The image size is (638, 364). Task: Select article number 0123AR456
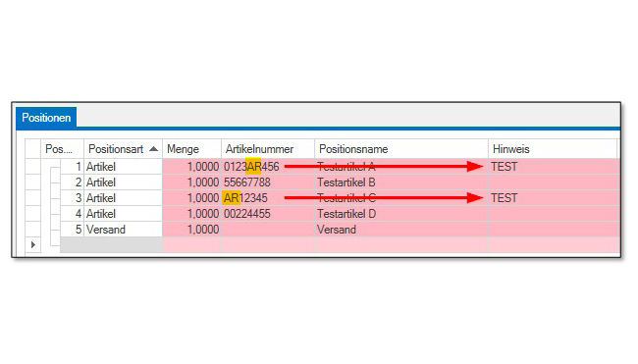pos(268,167)
